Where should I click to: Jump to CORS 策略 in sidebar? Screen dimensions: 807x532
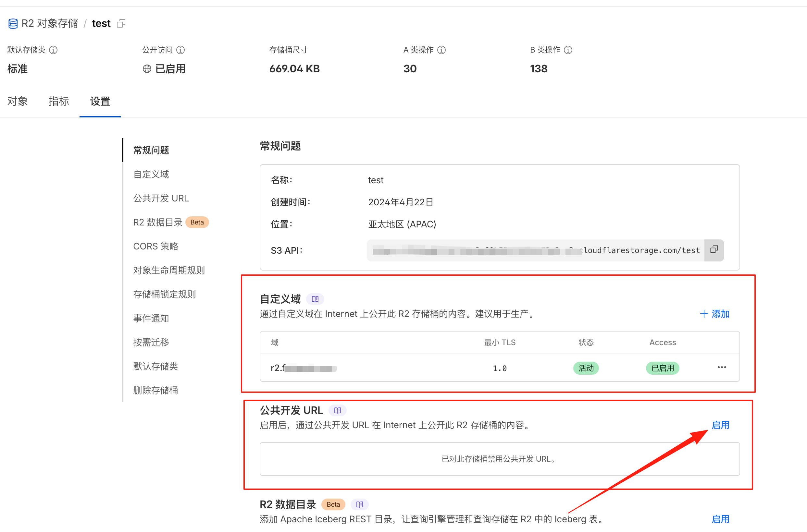click(155, 246)
